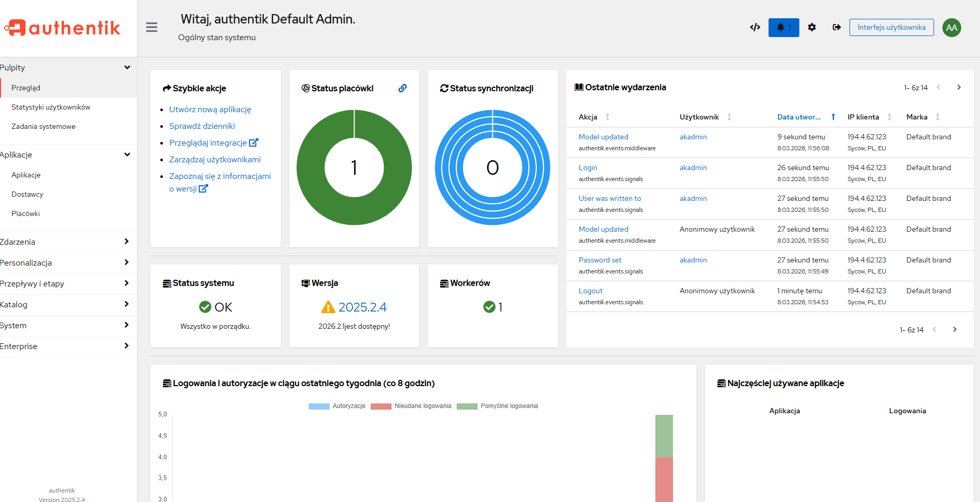The image size is (980, 502).
Task: Sort events by IP klienta arrows
Action: (890, 117)
